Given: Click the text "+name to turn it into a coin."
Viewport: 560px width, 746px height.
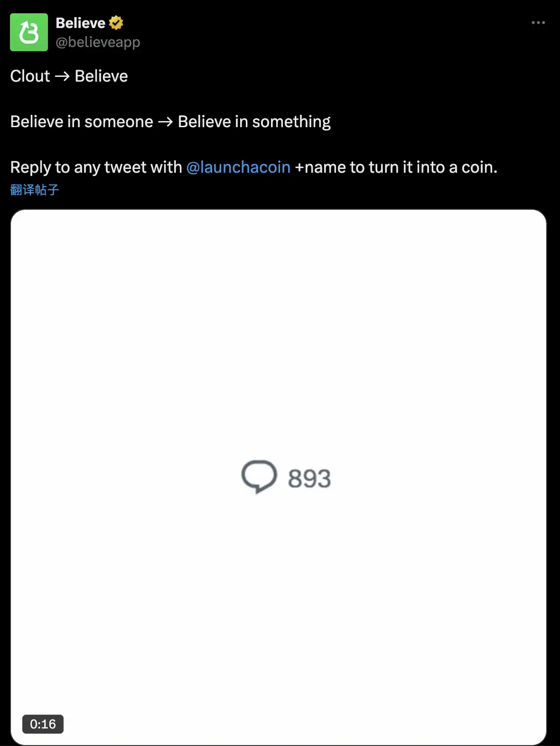Looking at the screenshot, I should (396, 167).
